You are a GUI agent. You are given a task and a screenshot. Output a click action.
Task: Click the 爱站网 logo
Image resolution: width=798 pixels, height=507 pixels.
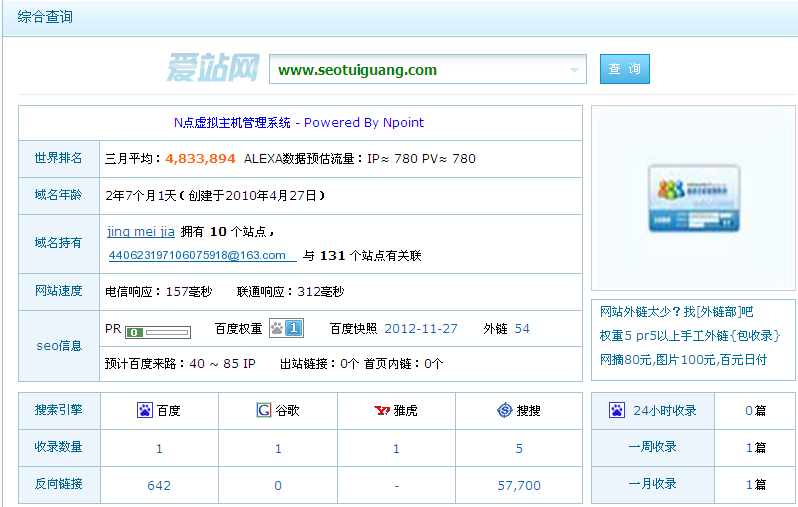212,69
